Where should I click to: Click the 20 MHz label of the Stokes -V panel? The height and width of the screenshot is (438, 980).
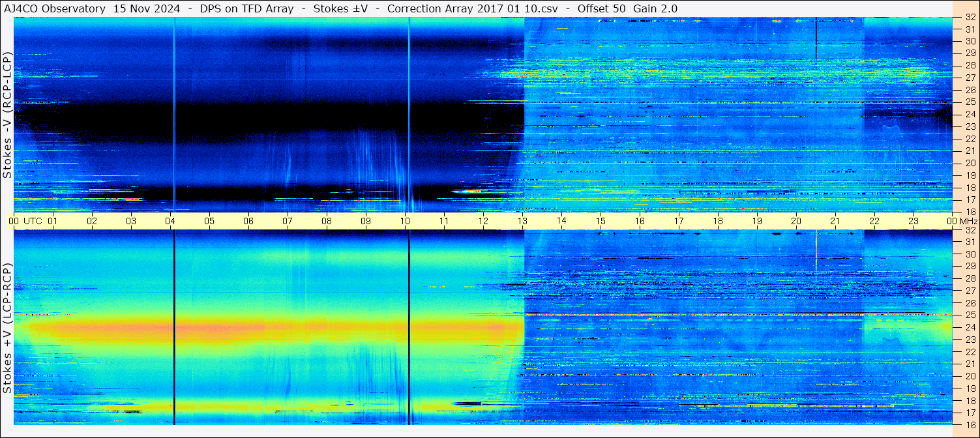click(970, 163)
